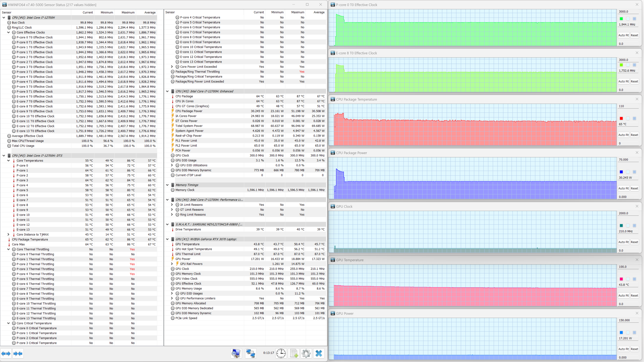Collapse the Memory Timings section
The width and height of the screenshot is (644, 362).
click(167, 185)
